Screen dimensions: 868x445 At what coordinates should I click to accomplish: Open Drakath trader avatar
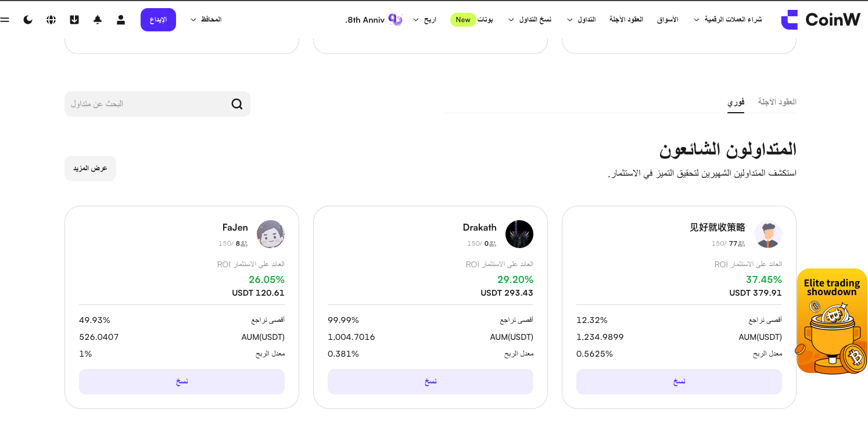coord(519,234)
